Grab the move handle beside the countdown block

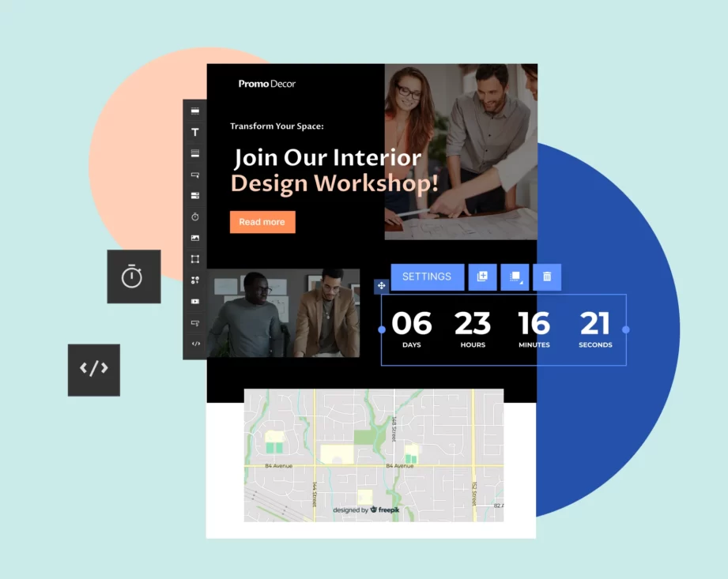382,285
